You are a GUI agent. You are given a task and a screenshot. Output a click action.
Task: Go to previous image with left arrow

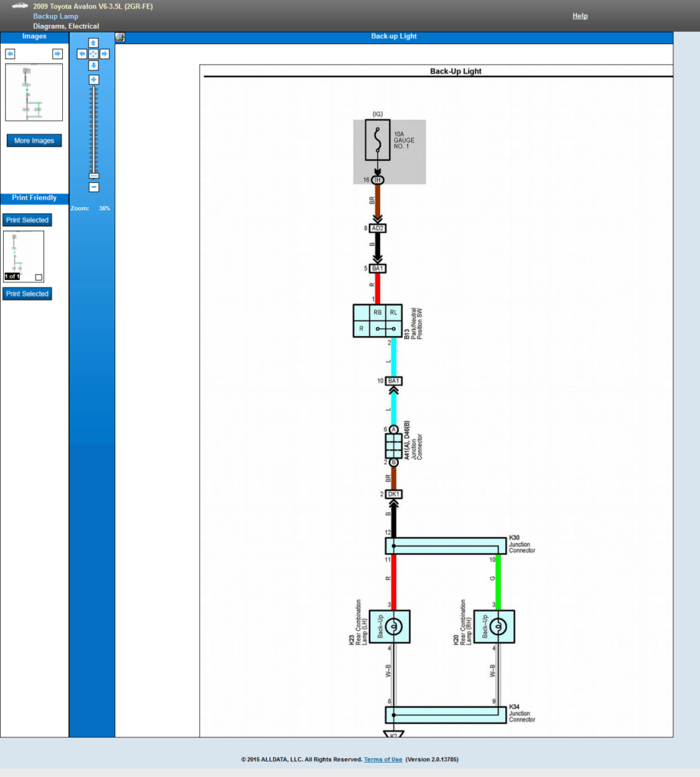[x=10, y=54]
